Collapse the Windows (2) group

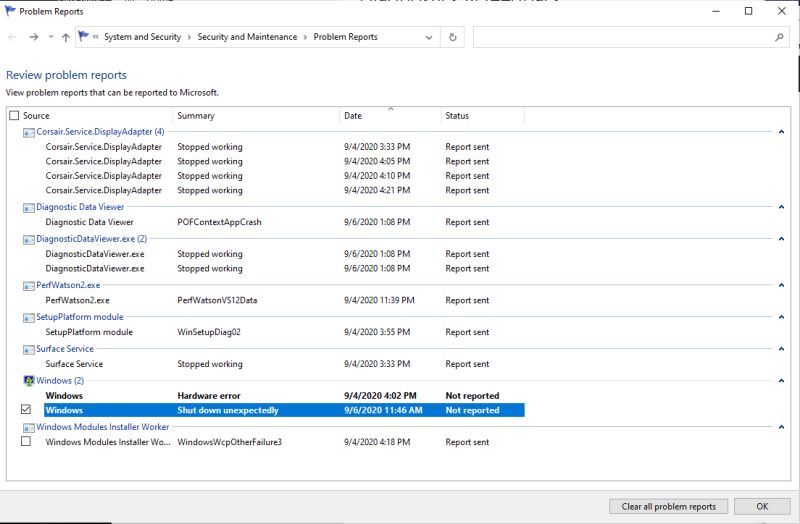point(781,381)
